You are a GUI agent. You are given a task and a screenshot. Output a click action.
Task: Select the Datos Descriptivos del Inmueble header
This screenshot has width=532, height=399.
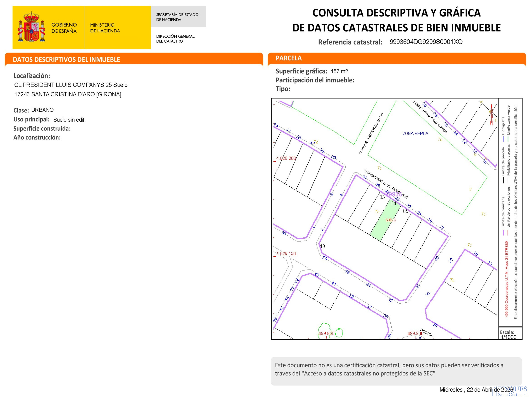(66, 60)
